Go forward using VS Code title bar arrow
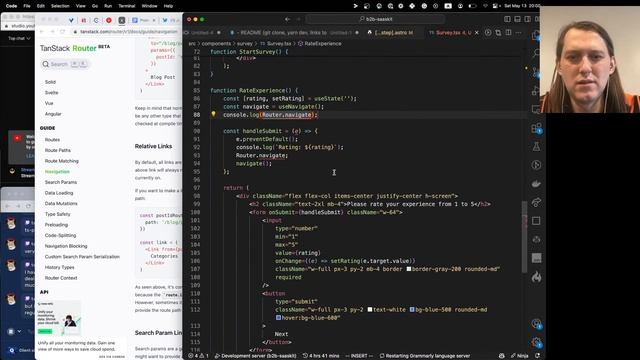 point(298,19)
